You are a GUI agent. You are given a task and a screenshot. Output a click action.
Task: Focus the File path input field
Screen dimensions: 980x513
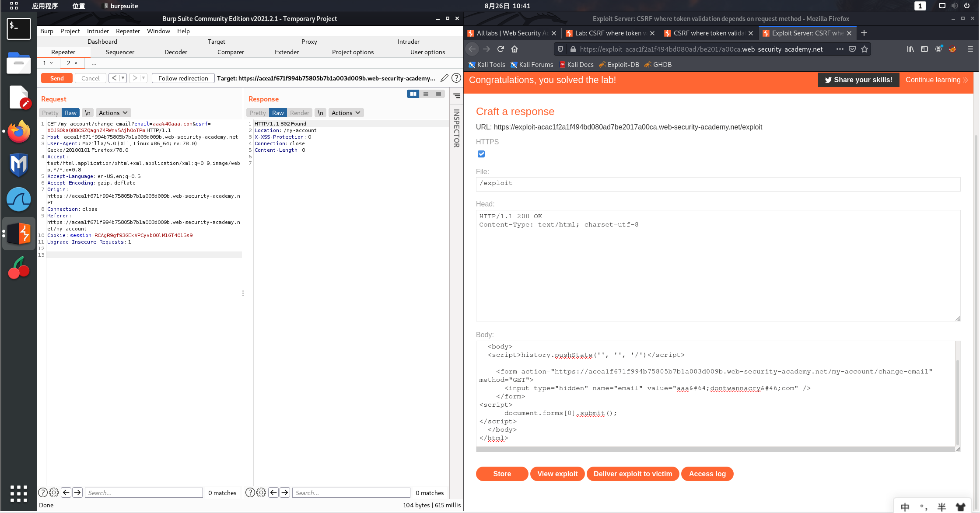tap(718, 184)
